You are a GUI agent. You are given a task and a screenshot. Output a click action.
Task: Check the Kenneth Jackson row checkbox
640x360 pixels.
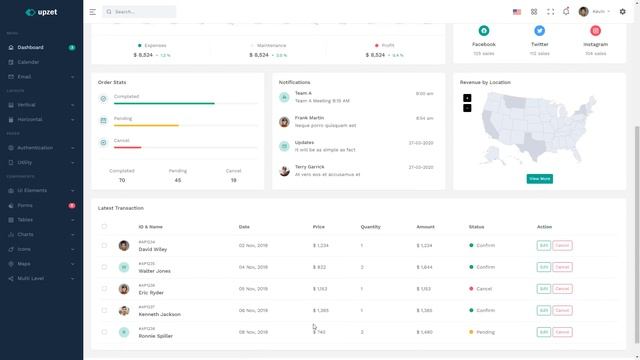pos(104,310)
